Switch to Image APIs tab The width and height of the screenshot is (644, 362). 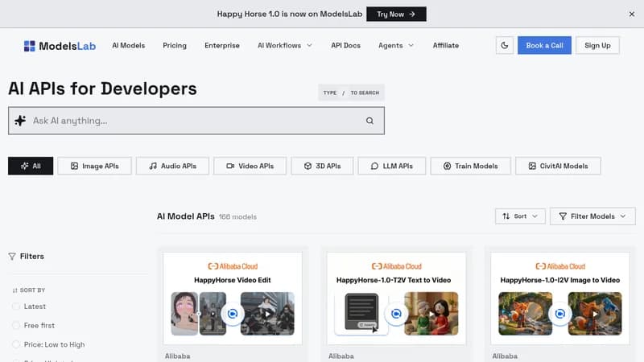(x=94, y=166)
